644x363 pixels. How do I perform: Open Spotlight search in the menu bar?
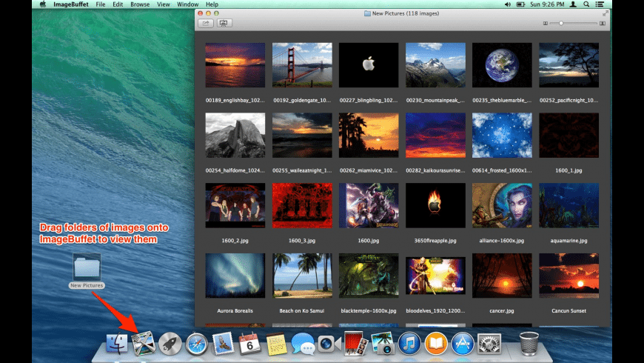tap(586, 4)
